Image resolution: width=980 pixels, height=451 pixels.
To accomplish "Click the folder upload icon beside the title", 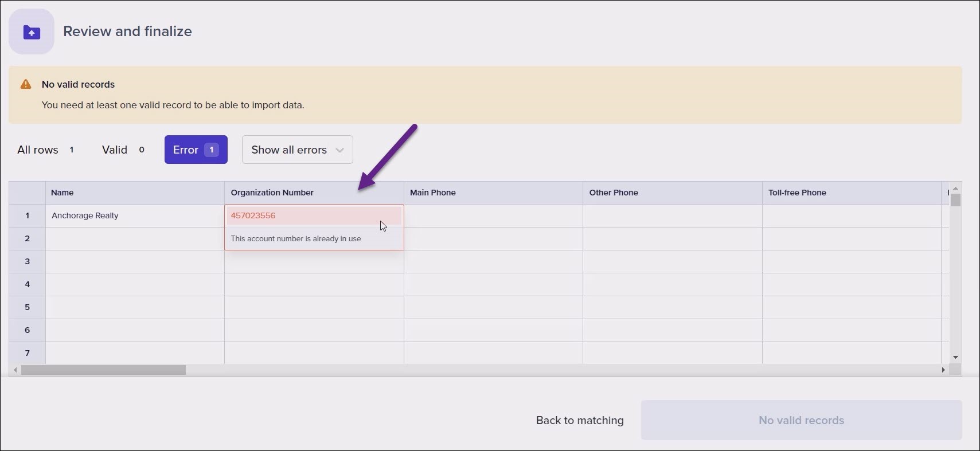I will pos(32,32).
